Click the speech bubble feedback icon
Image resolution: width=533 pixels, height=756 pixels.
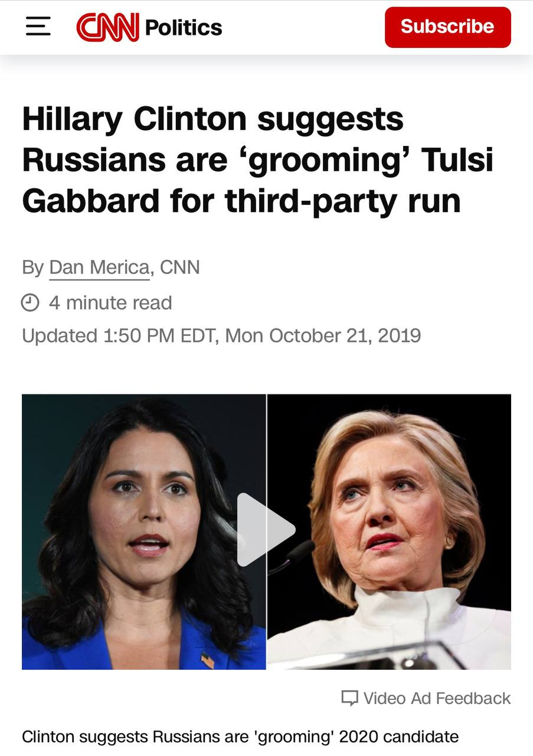350,698
